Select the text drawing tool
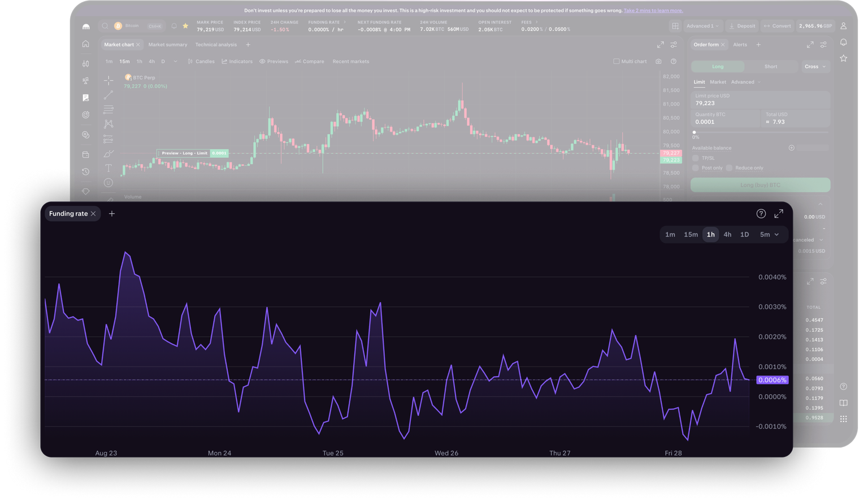 pos(108,168)
